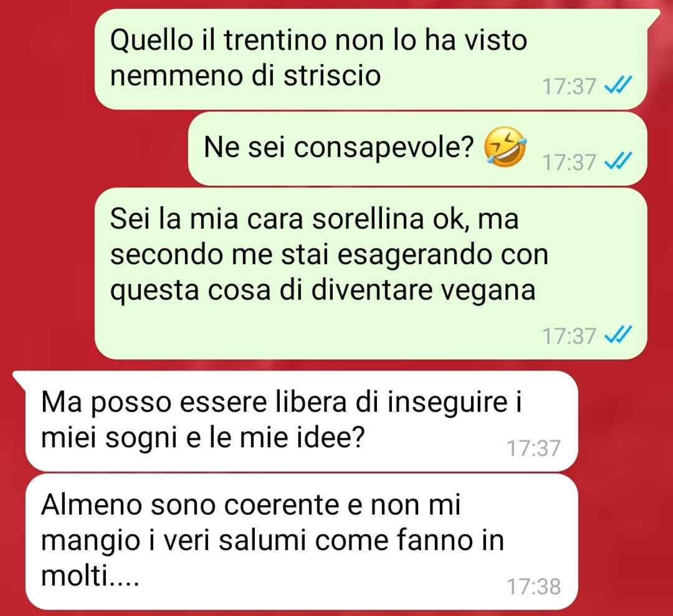Select the "Quello il trentino" message bubble

pyautogui.click(x=371, y=59)
